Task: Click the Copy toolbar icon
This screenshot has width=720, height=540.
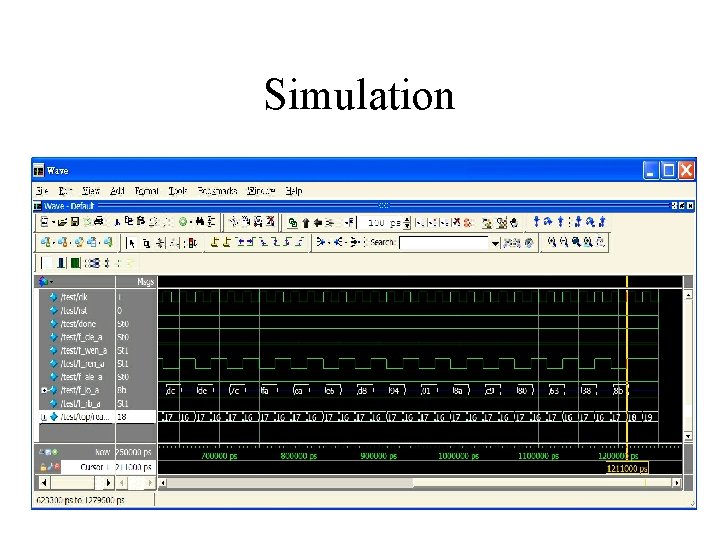Action: [x=129, y=222]
